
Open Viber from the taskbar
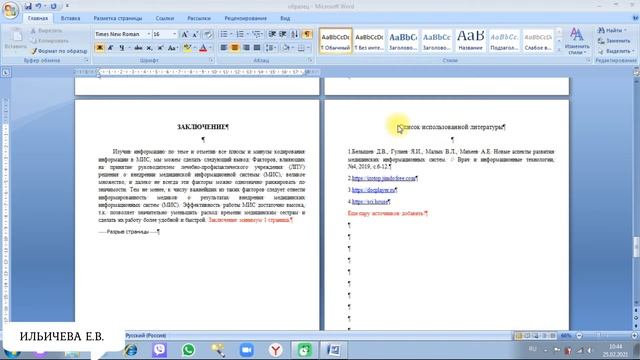coord(160,350)
